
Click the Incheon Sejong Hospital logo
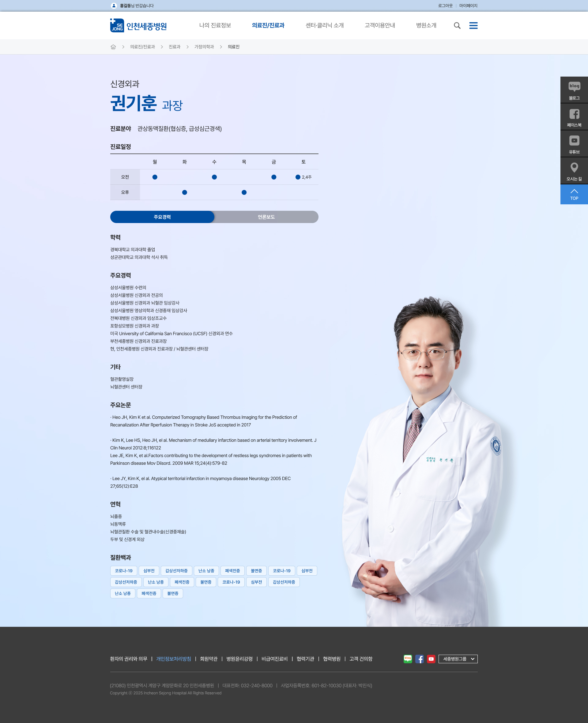tap(138, 26)
